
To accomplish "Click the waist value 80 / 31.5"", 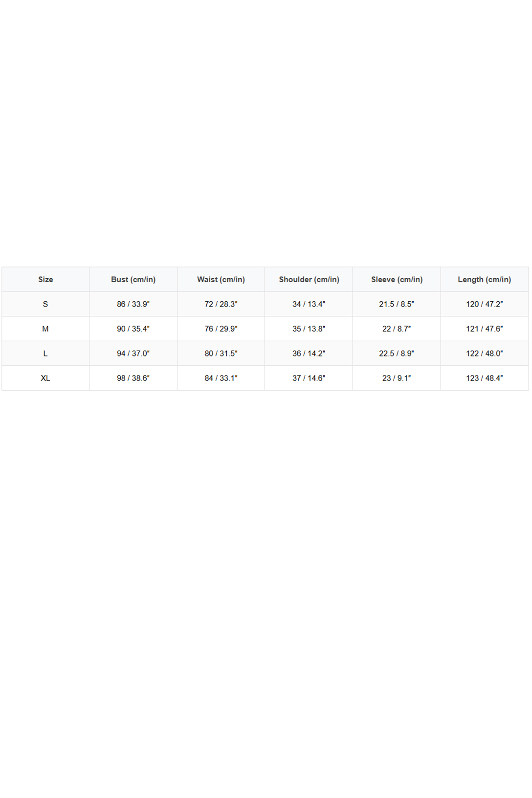I will click(221, 354).
